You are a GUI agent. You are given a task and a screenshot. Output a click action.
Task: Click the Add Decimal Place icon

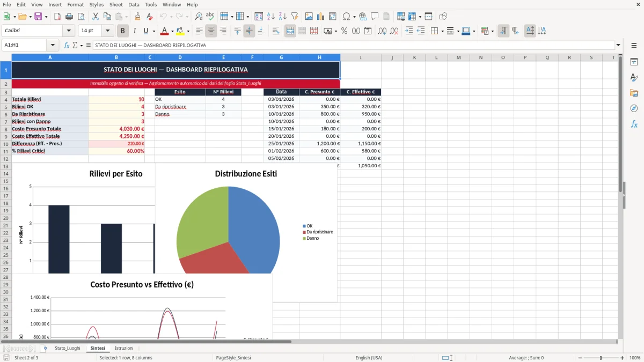382,31
